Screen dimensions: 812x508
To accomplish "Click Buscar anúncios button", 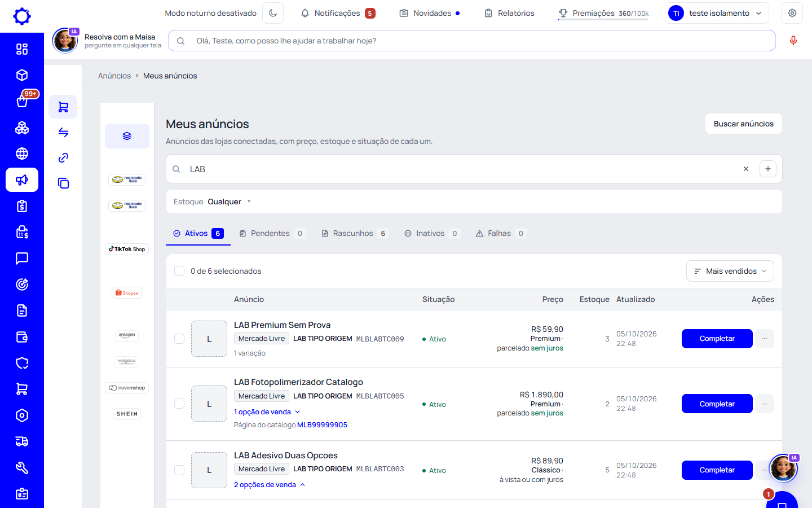I will tap(743, 124).
